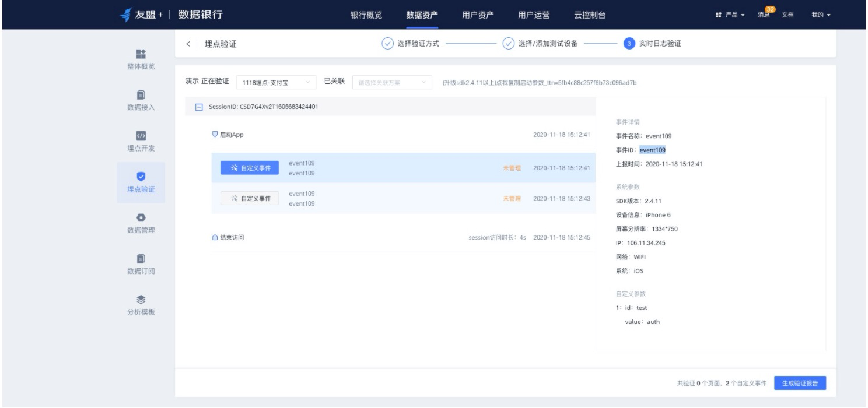
Task: Switch to 数据资产 tab
Action: [x=422, y=15]
